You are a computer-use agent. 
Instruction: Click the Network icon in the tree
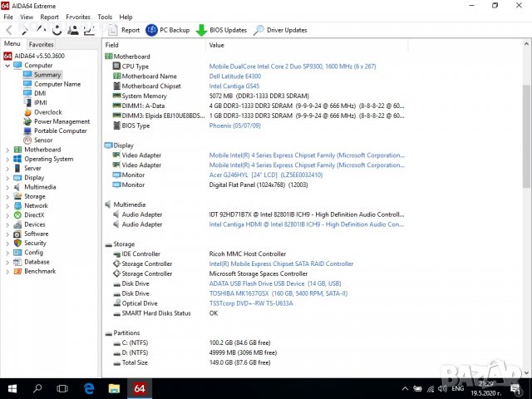(17, 205)
